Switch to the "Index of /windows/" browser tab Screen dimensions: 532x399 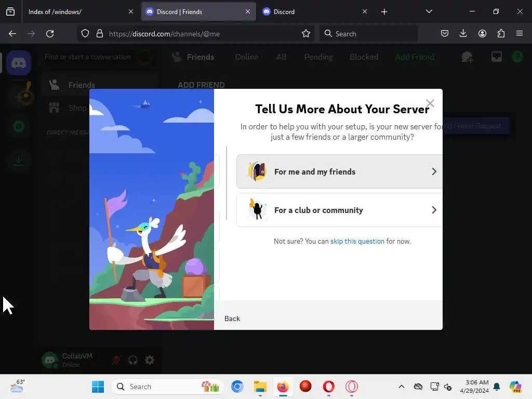(81, 11)
